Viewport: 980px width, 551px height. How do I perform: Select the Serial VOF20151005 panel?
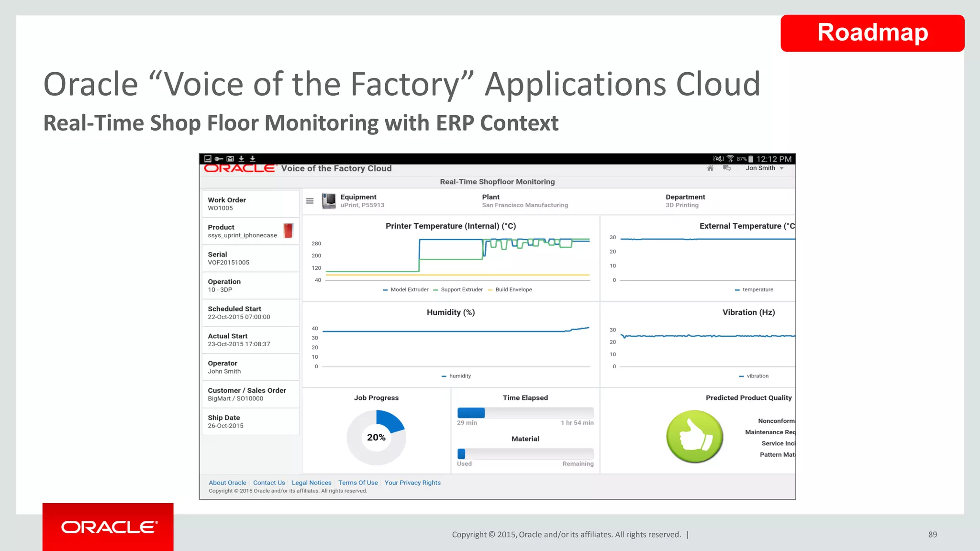click(x=251, y=258)
